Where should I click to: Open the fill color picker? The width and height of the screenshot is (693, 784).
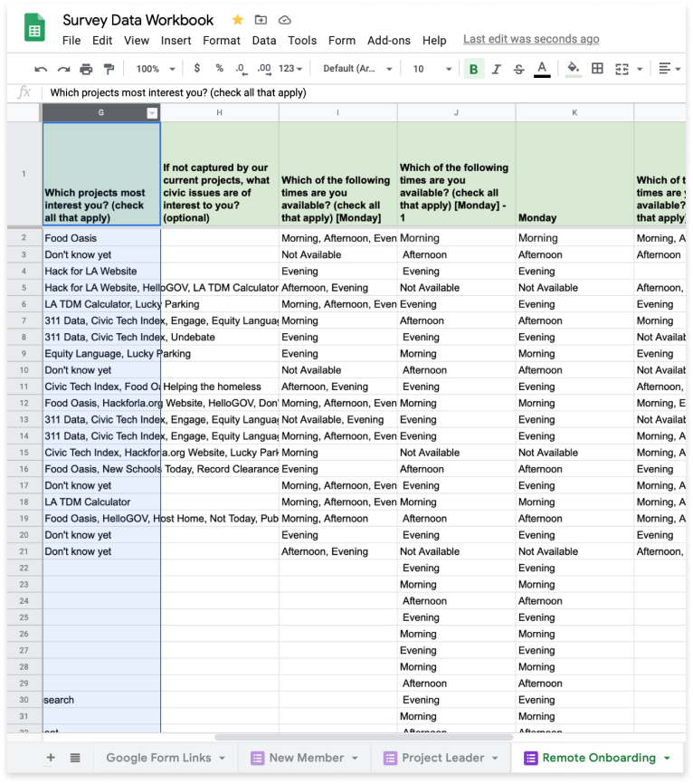(572, 69)
